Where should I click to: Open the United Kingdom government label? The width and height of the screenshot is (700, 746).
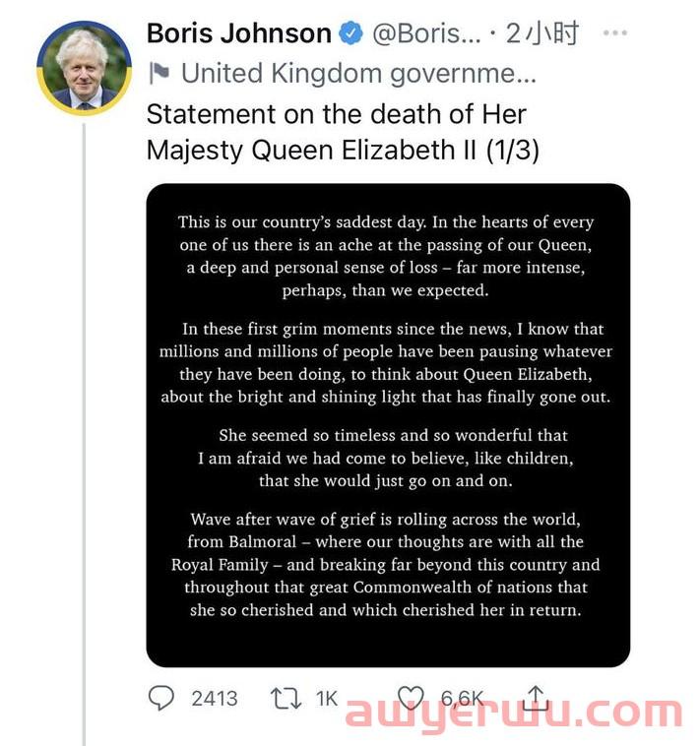358,73
